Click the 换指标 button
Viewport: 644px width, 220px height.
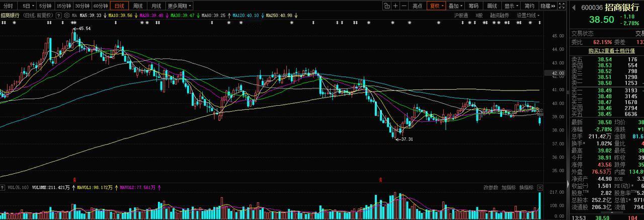(x=526, y=187)
